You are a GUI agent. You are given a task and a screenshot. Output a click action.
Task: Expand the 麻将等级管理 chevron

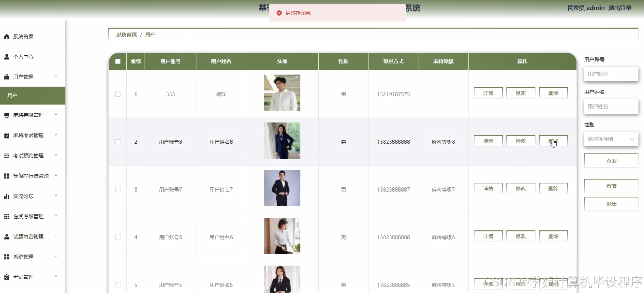(56, 115)
